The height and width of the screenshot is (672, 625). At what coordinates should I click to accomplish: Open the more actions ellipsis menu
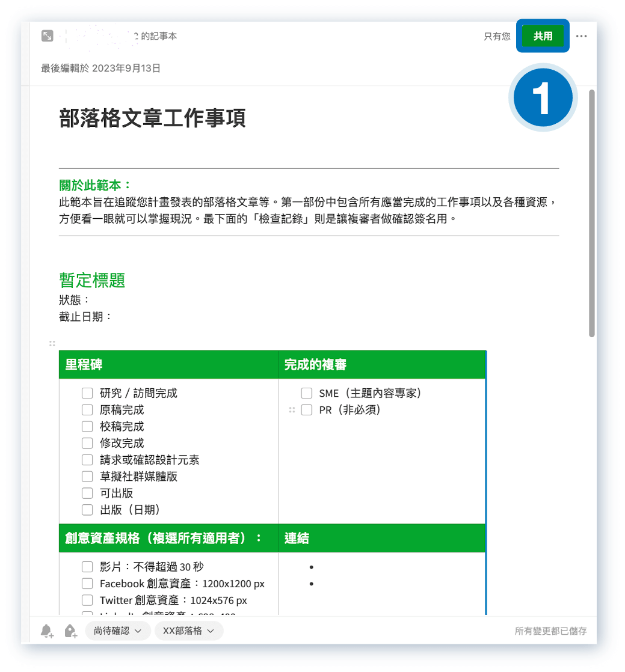coord(581,36)
